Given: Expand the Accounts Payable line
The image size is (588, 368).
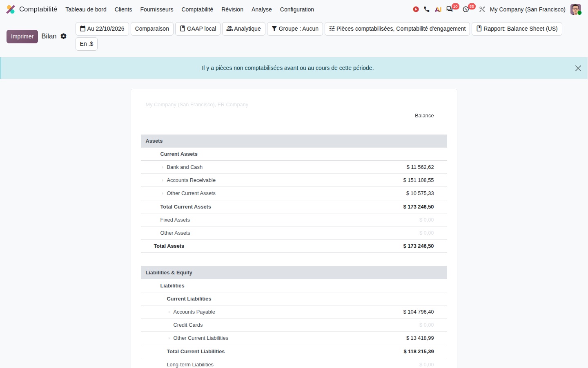Looking at the screenshot, I should tap(169, 312).
